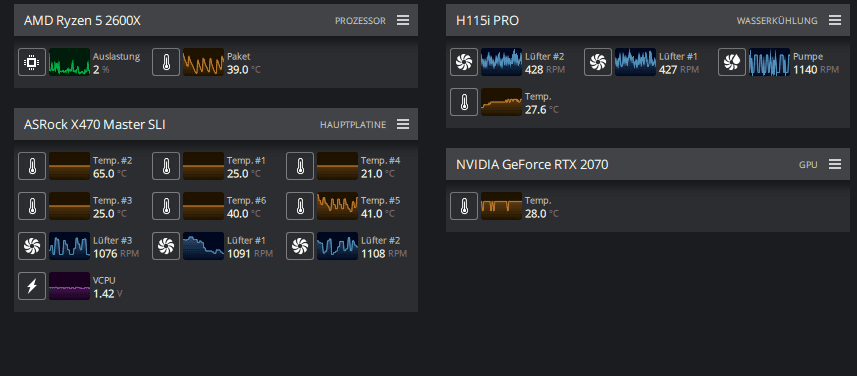Select the Pumpe water-drop fan icon
The height and width of the screenshot is (376, 857).
click(732, 62)
